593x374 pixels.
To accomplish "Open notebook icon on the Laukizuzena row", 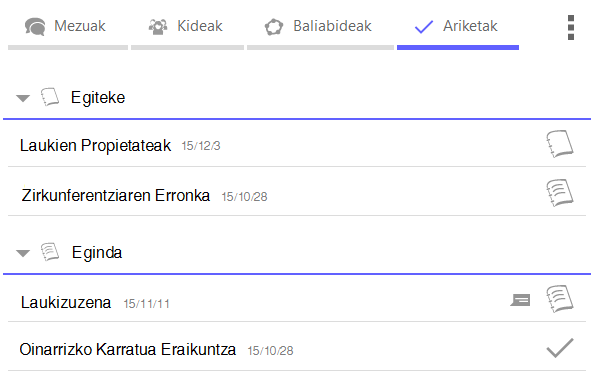I will [560, 299].
